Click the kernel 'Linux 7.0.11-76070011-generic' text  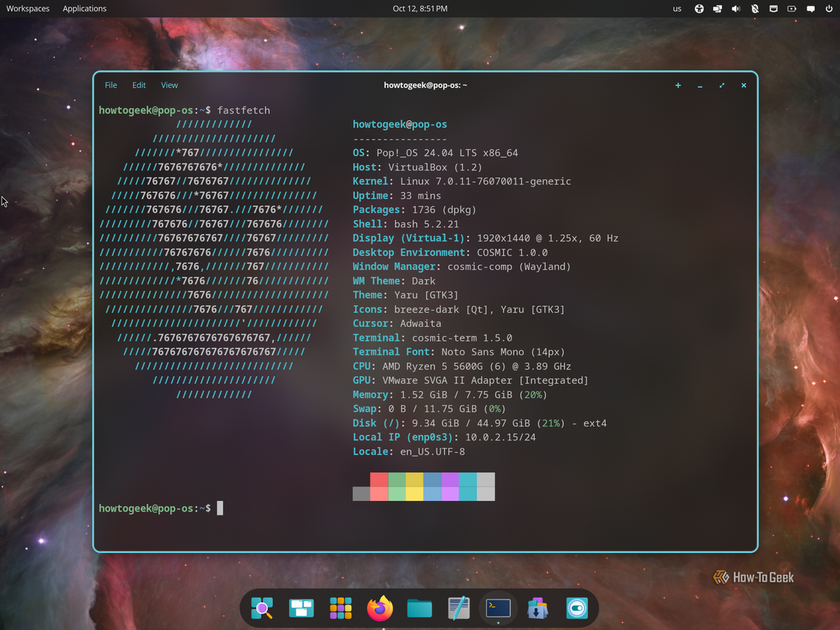coord(485,181)
